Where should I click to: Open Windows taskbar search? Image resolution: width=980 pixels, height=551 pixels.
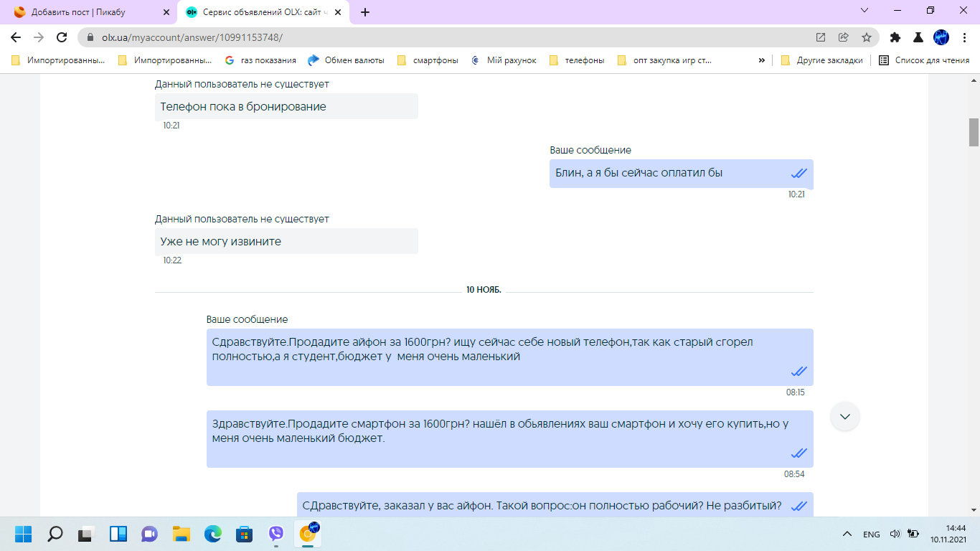[55, 534]
